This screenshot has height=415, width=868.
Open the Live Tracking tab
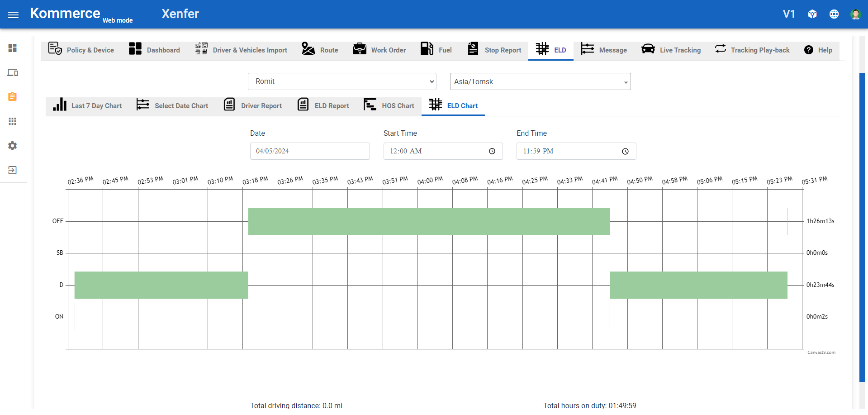[671, 50]
